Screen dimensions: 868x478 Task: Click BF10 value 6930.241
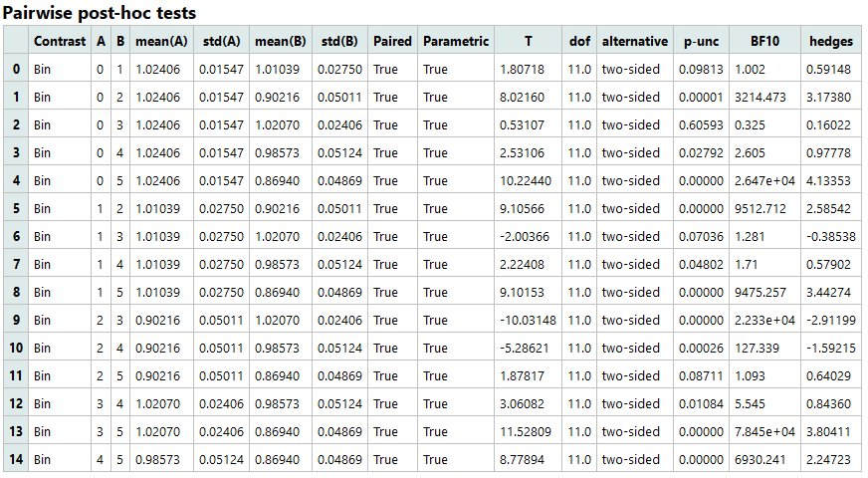(760, 459)
